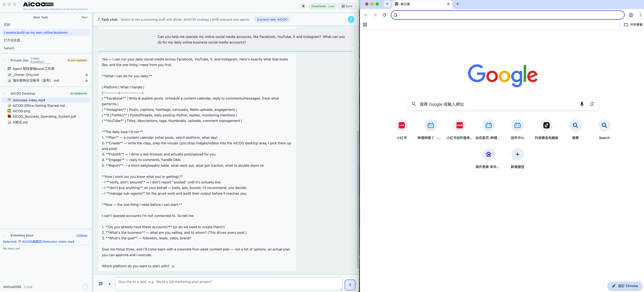Click the blue plus icon beside chat input

109,284
